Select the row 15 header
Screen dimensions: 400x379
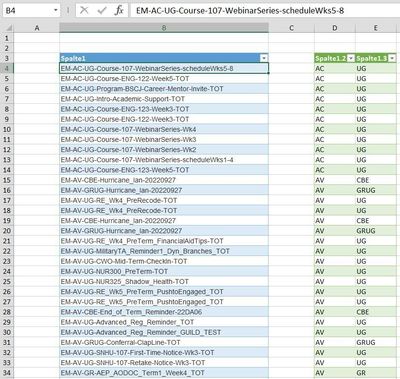(x=7, y=180)
